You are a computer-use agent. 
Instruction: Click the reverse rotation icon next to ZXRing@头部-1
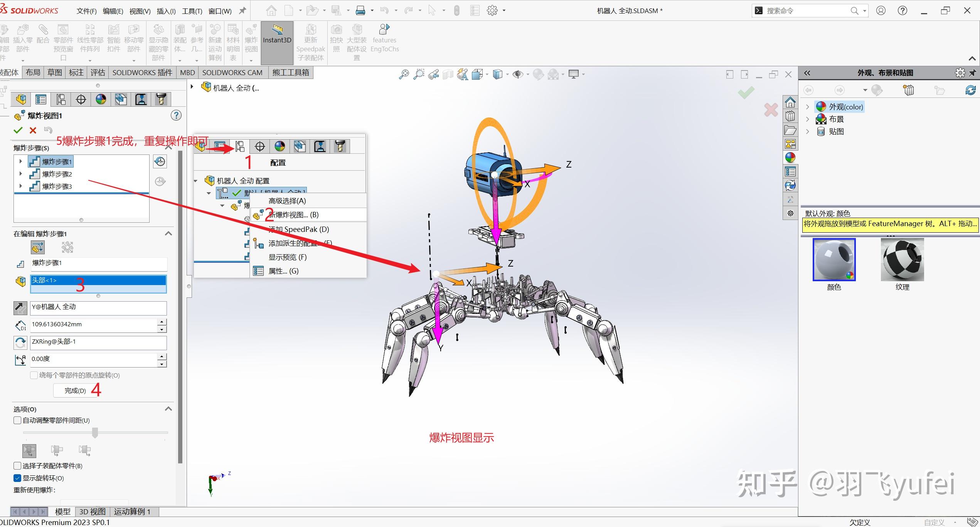pos(20,342)
